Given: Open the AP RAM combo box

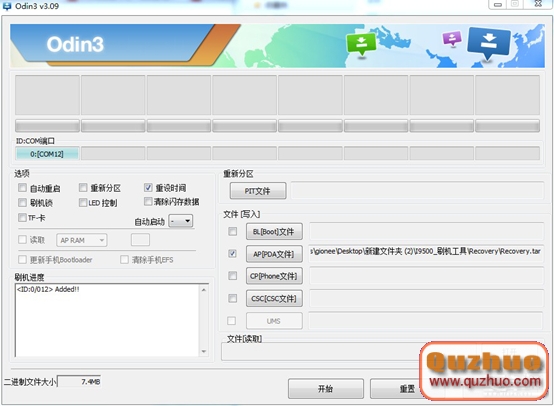Looking at the screenshot, I should click(82, 240).
